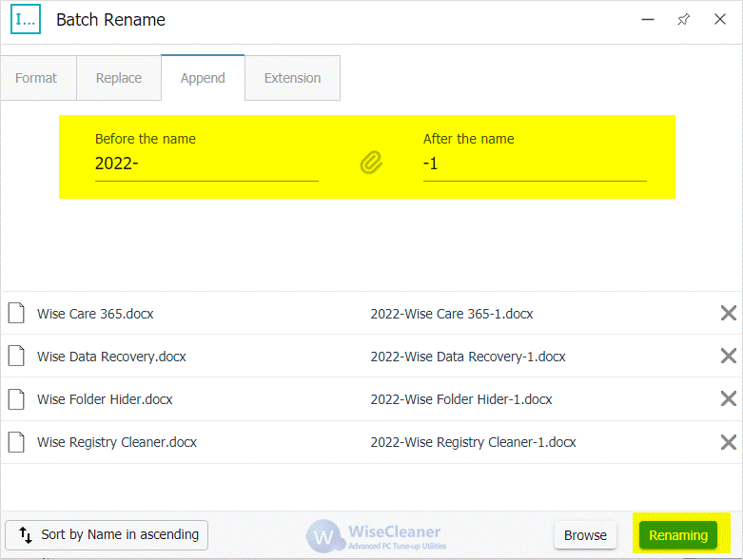Click file icon of Wise Care 365.docx
This screenshot has height=560, width=743.
(16, 314)
